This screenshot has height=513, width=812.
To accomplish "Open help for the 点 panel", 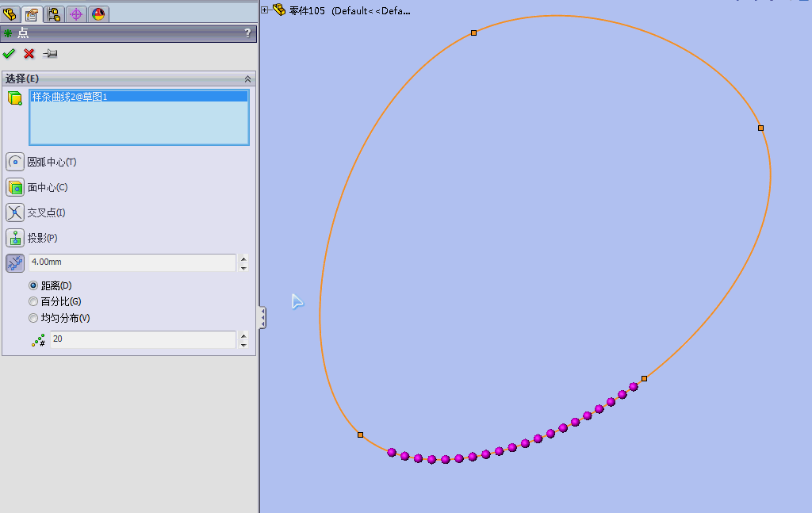I will pos(247,33).
